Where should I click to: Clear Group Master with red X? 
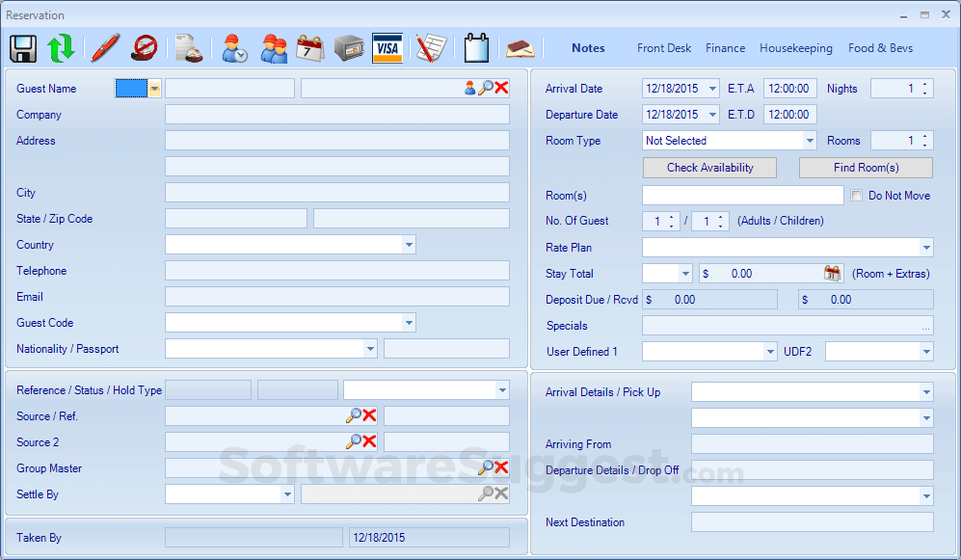501,468
